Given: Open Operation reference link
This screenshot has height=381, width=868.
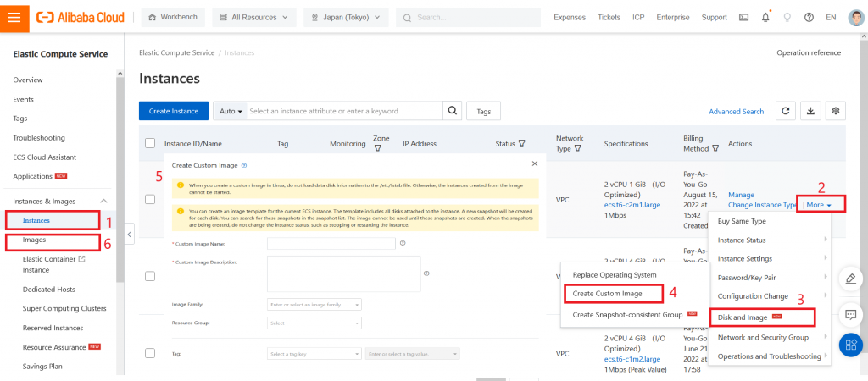Looking at the screenshot, I should click(809, 53).
